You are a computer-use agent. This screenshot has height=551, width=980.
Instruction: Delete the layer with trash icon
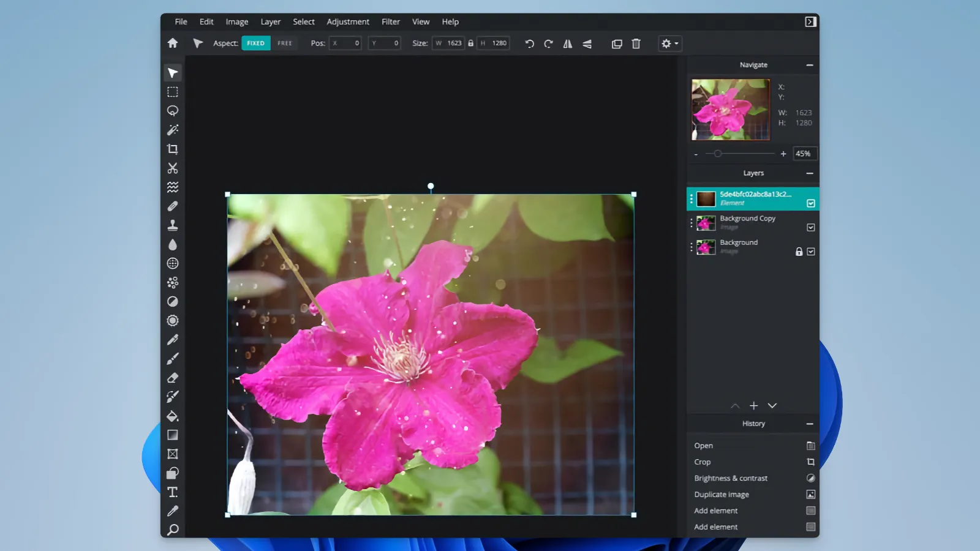click(636, 43)
